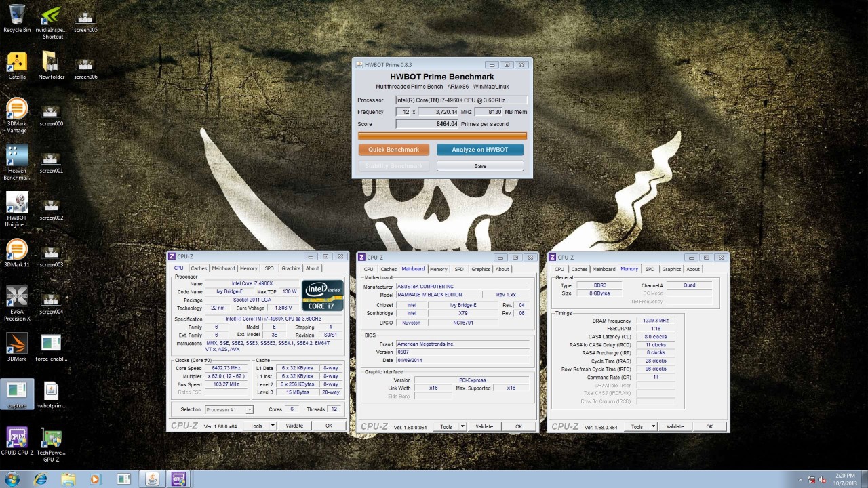Click Tools button in the CPU-Z CPU window
This screenshot has width=868, height=488.
256,426
